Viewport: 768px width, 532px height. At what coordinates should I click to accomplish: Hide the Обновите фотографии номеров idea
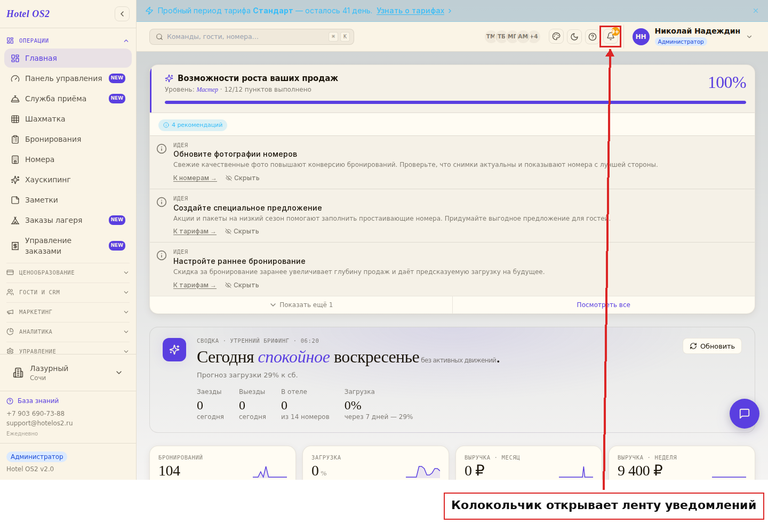coord(243,178)
